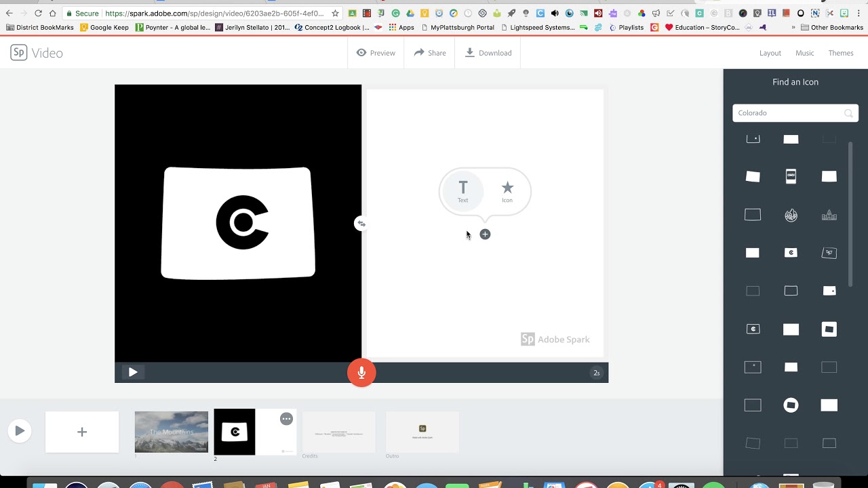Click the red microphone to record narration
The width and height of the screenshot is (868, 488).
[361, 372]
